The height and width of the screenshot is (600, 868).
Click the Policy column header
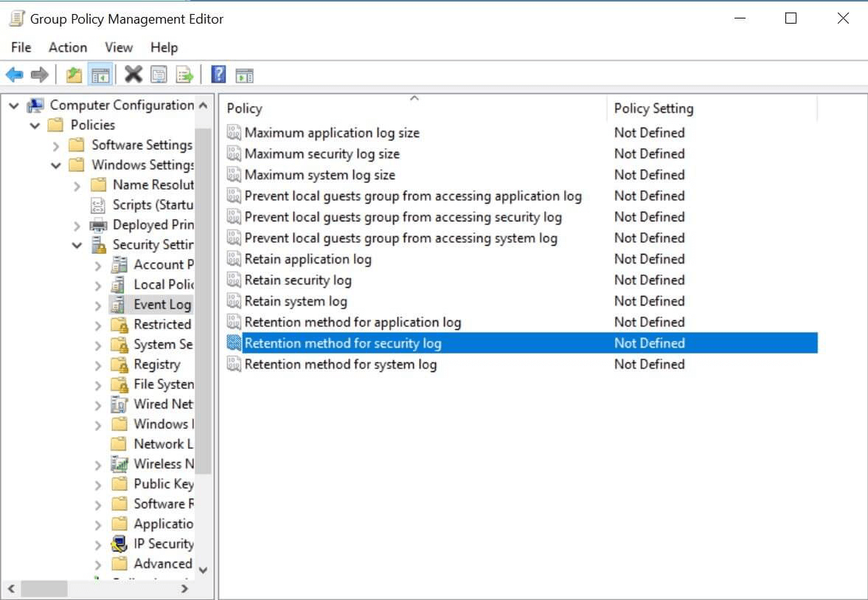(244, 108)
